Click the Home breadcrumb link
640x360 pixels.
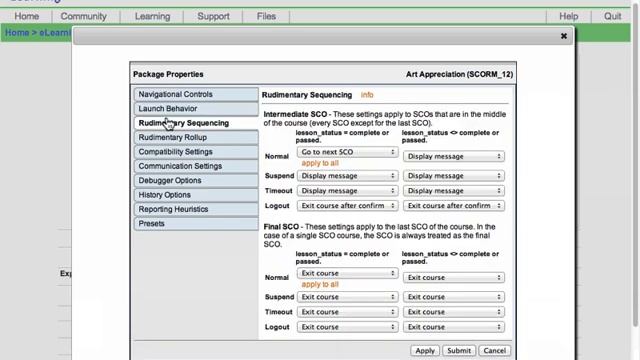click(x=17, y=33)
